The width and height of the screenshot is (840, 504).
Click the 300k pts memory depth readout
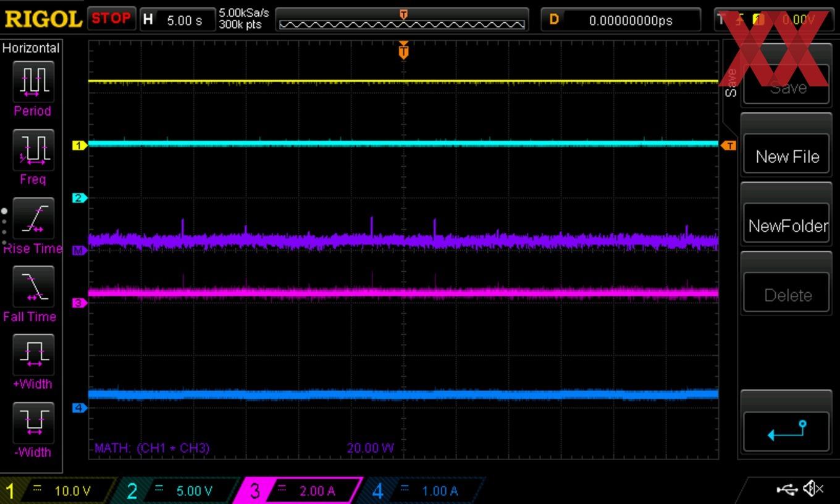coord(240,25)
